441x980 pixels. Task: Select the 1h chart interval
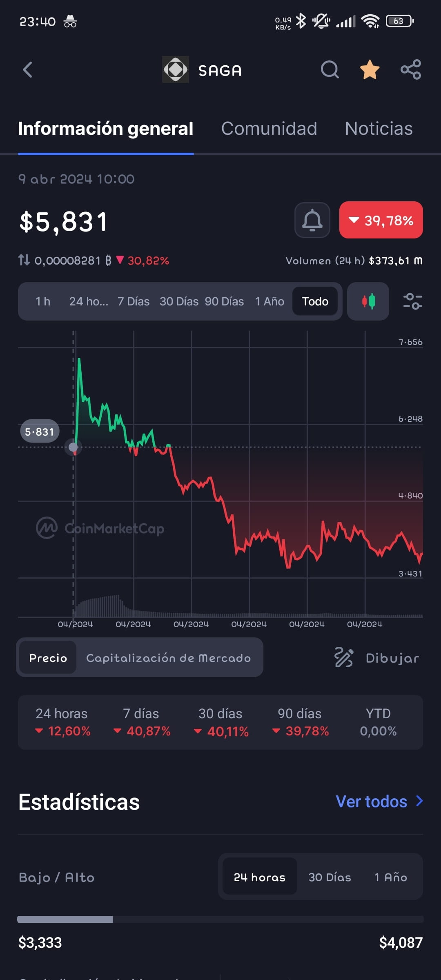point(42,301)
